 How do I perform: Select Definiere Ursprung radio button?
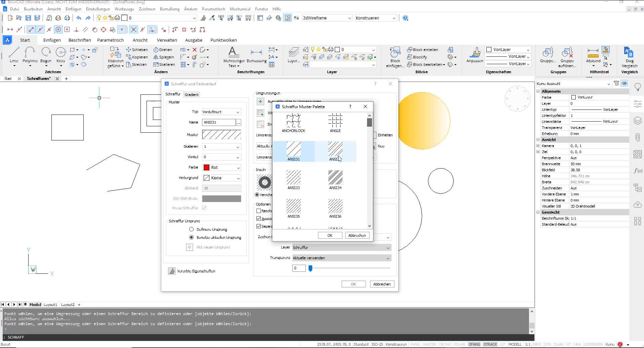(x=191, y=229)
